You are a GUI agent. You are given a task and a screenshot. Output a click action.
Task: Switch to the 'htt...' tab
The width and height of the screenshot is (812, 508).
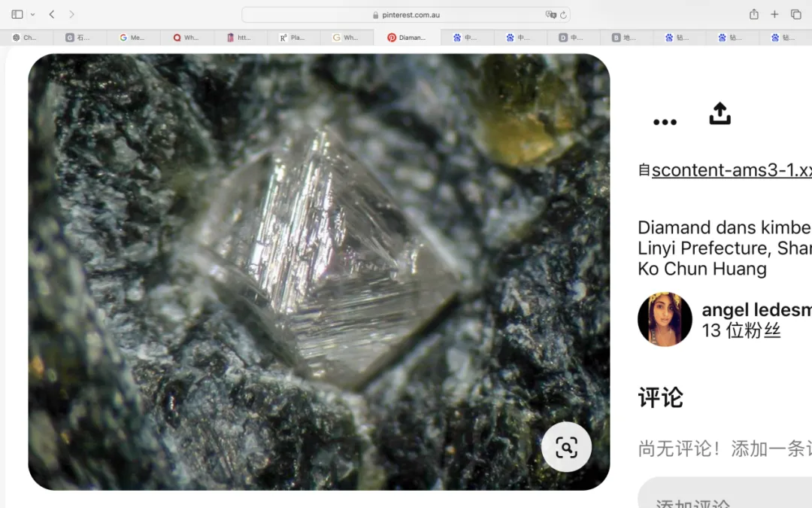(240, 38)
